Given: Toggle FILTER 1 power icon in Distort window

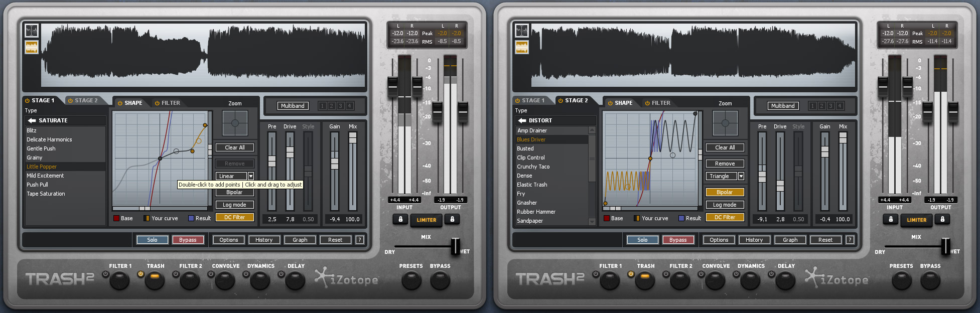Looking at the screenshot, I should click(x=596, y=274).
